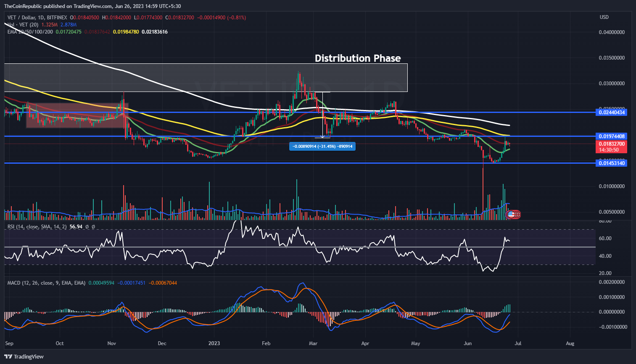Image resolution: width=636 pixels, height=364 pixels.
Task: Select the EMA 20/50/100/200 indicator legend
Action: 30,32
